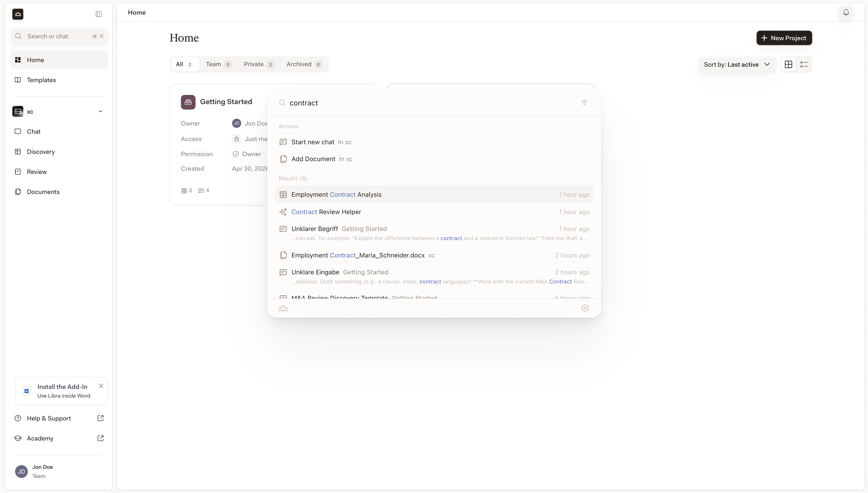Open Discovery section

pyautogui.click(x=59, y=152)
